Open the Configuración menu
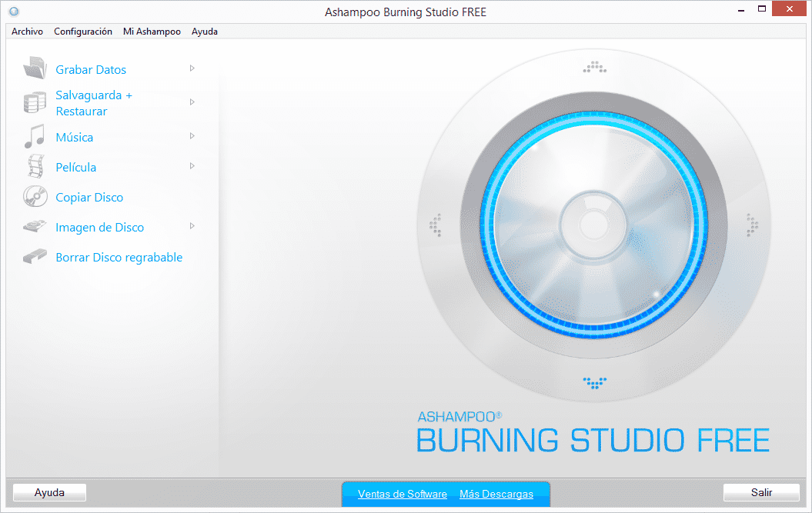 tap(83, 32)
